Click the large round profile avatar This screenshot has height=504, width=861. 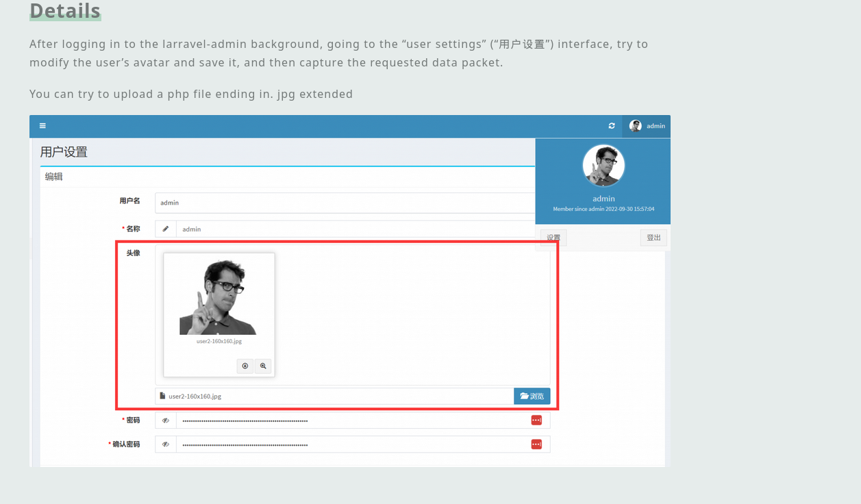pyautogui.click(x=603, y=165)
